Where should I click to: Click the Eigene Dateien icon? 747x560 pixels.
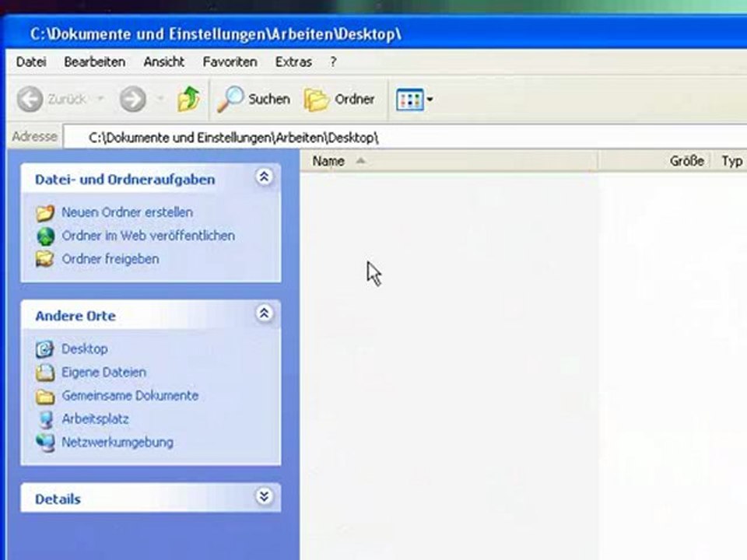45,373
